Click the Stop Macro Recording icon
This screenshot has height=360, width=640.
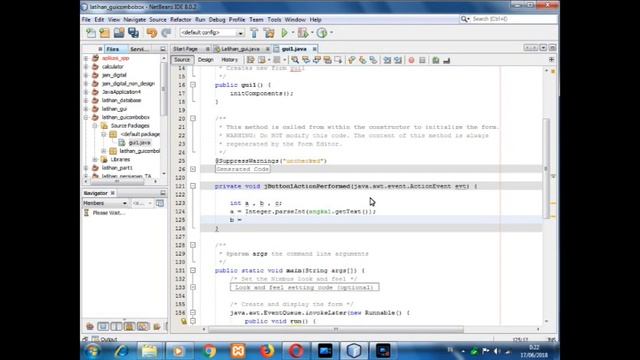422,60
